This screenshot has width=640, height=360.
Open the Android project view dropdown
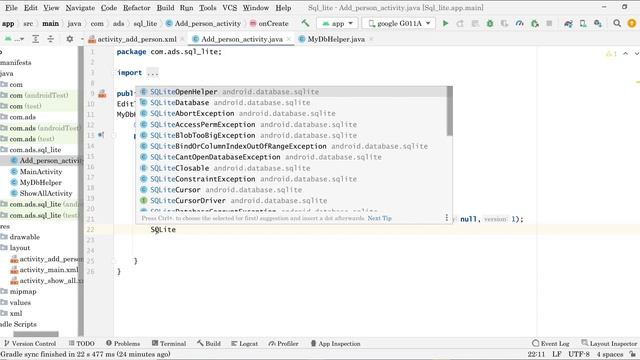coord(14,39)
